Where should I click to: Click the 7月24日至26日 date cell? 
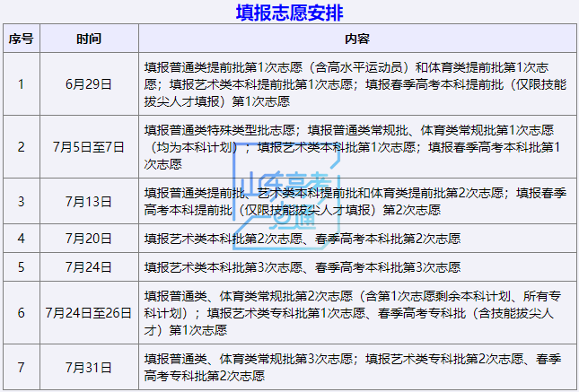89,313
